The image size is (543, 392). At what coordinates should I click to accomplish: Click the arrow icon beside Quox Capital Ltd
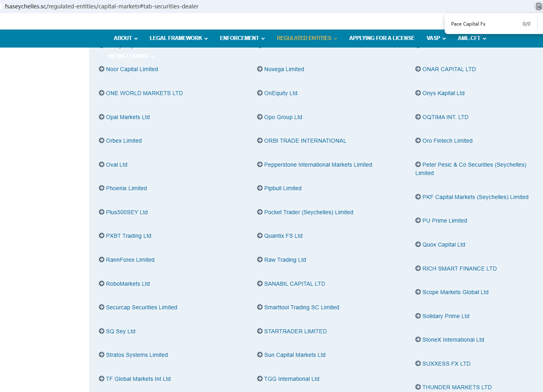[418, 245]
